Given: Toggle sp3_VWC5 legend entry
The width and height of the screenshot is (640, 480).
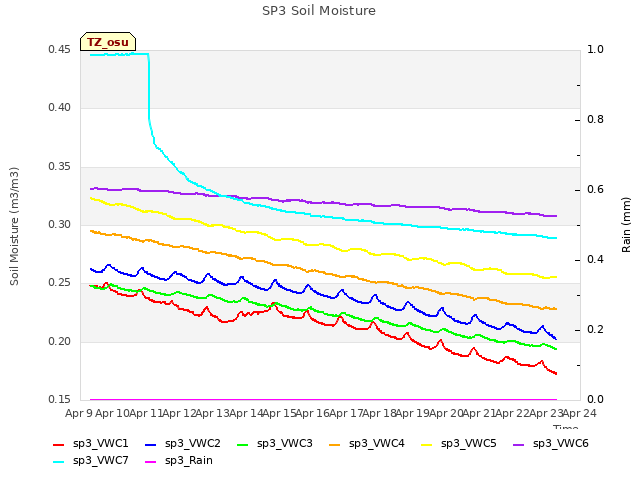Looking at the screenshot, I should 458,444.
